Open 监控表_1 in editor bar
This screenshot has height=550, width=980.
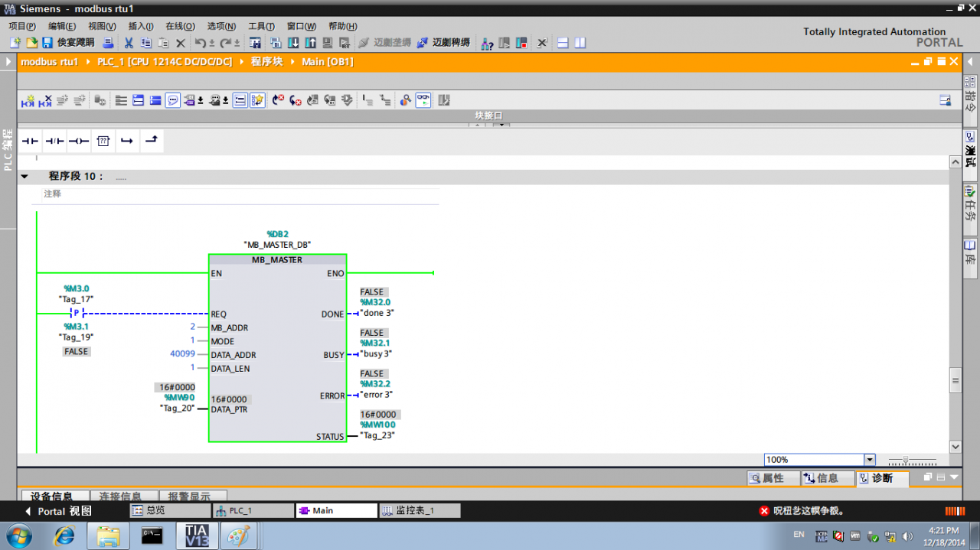[x=420, y=510]
